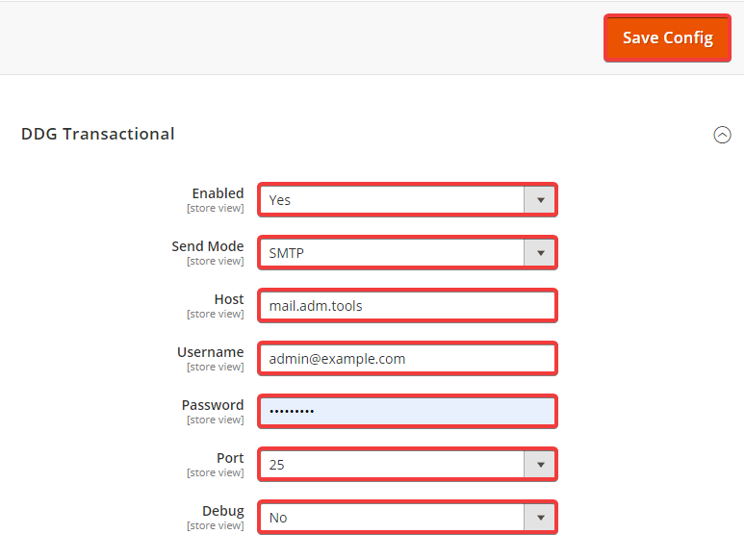Click the arrow on the Port dropdown
Viewport: 745px width, 560px height.
point(540,465)
